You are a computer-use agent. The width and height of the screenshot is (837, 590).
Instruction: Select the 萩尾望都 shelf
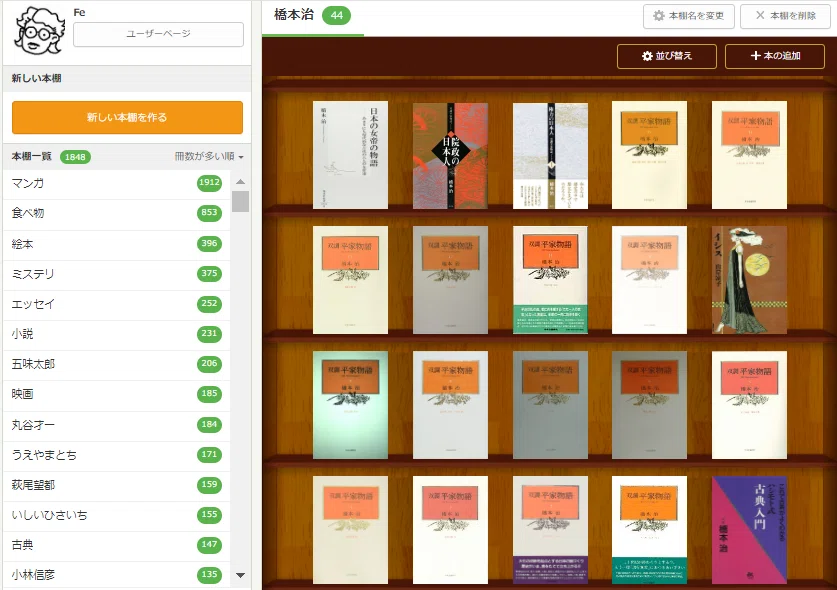coord(116,485)
